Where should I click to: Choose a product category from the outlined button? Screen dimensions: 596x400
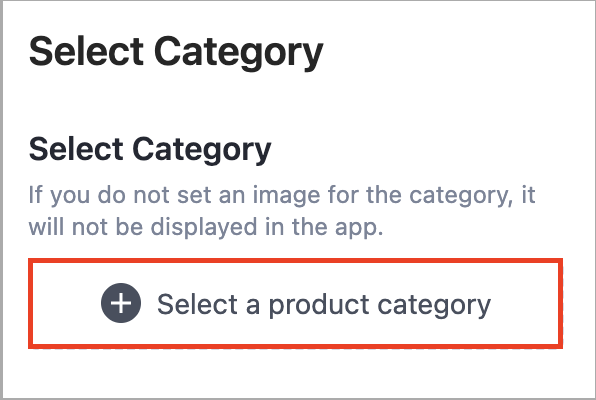click(295, 303)
